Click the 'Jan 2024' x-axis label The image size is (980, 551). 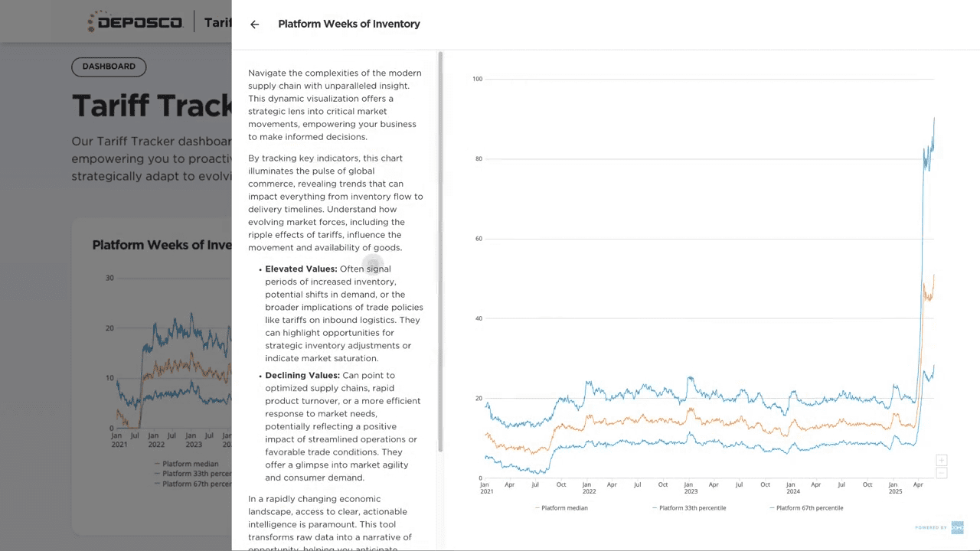pyautogui.click(x=793, y=487)
